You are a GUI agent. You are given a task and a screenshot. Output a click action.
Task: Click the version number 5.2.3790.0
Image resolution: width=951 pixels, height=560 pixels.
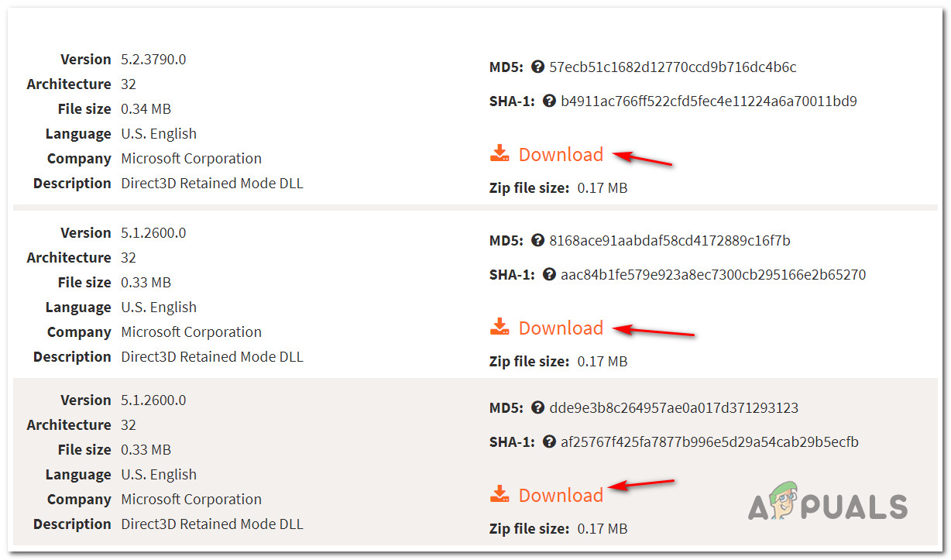153,60
